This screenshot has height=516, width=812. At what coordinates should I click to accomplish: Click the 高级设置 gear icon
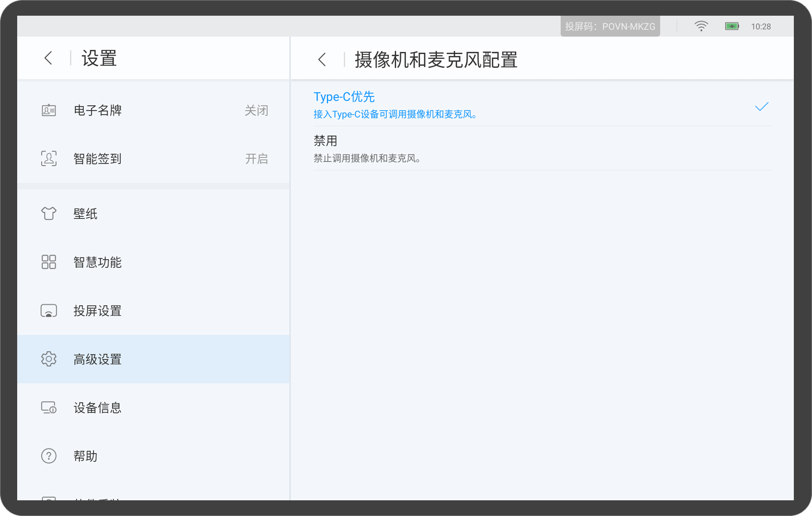pos(48,359)
